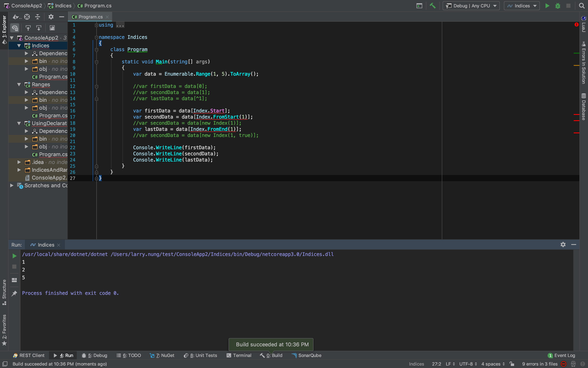
Task: Open the 8: Unit Tests tool window
Action: 200,355
